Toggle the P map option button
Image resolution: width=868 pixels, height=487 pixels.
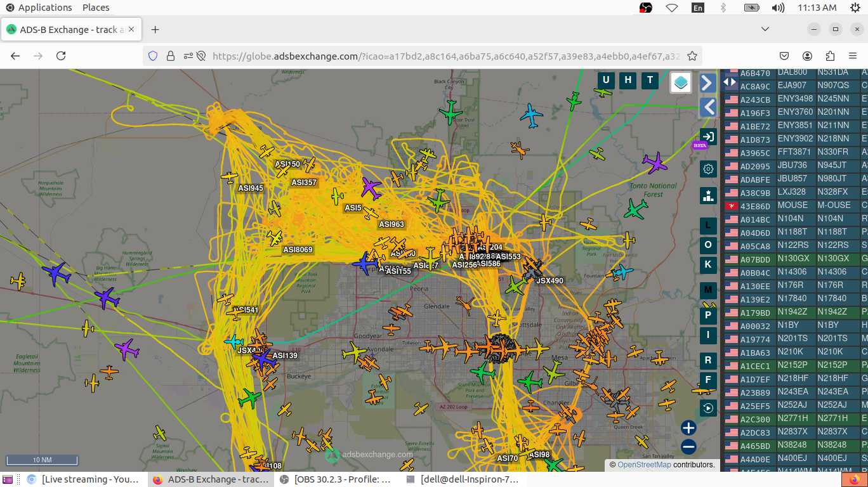[x=708, y=315]
